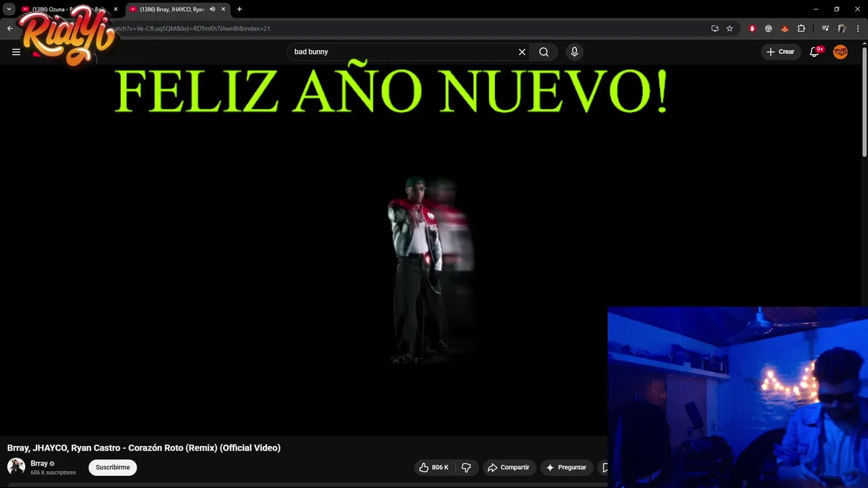Open the Brray channel avatar

pyautogui.click(x=16, y=466)
